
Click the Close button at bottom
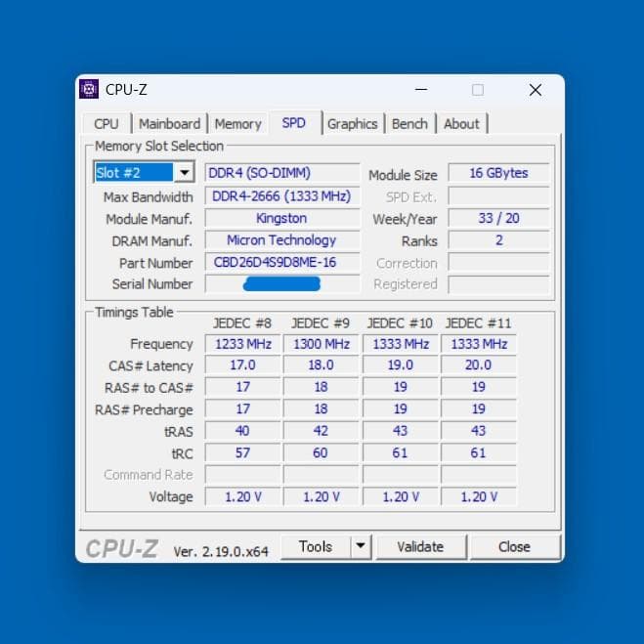pyautogui.click(x=514, y=546)
